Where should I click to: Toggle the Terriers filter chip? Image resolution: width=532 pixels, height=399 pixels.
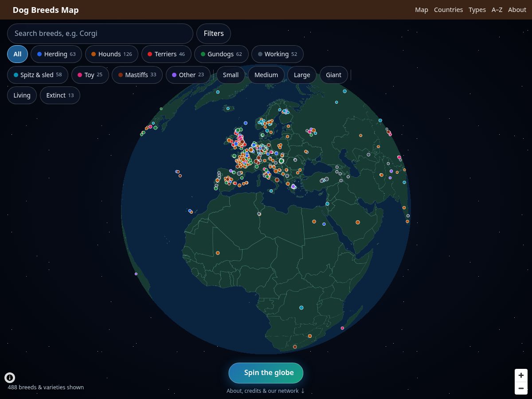point(166,54)
